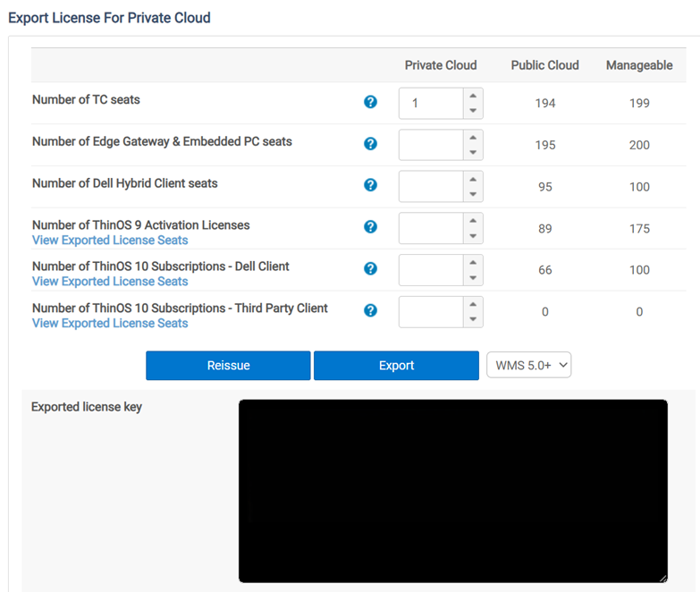Decrement Dell Hybrid Client seats spinner
The image size is (700, 592).
[x=473, y=195]
